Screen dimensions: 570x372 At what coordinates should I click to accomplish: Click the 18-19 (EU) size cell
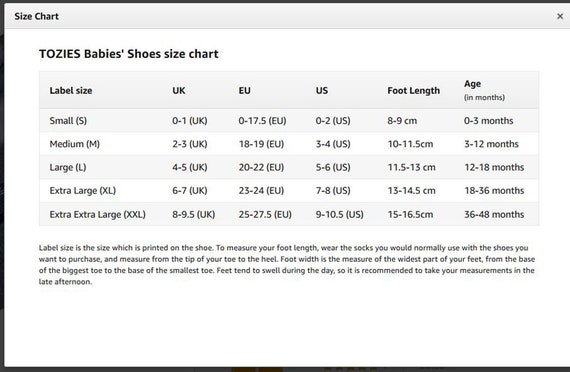pyautogui.click(x=261, y=144)
